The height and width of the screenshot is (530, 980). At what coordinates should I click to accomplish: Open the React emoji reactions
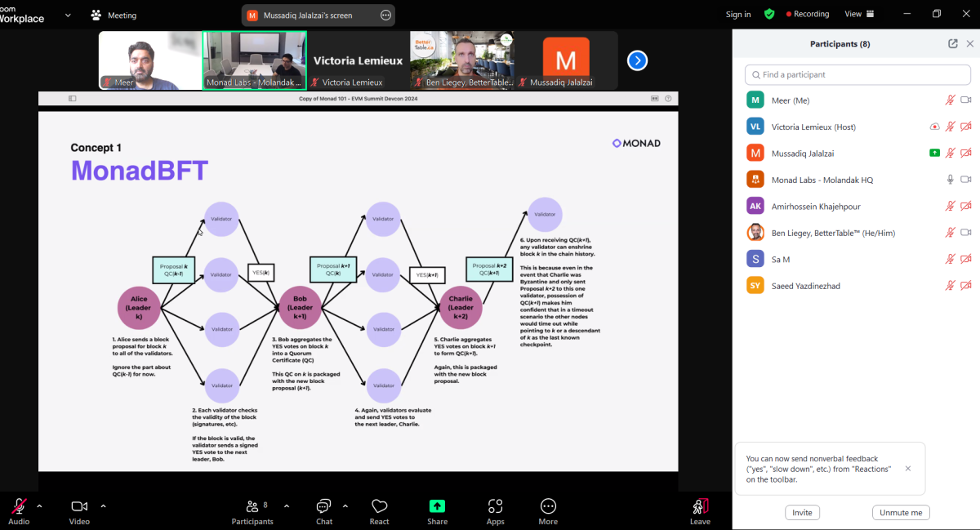click(379, 510)
